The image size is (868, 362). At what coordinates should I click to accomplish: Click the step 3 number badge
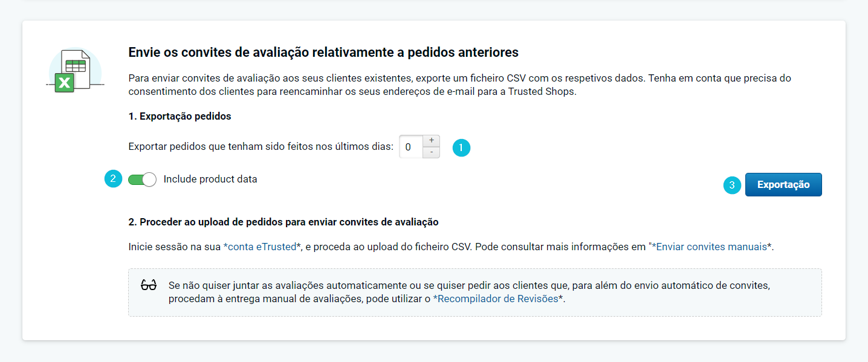pyautogui.click(x=732, y=186)
